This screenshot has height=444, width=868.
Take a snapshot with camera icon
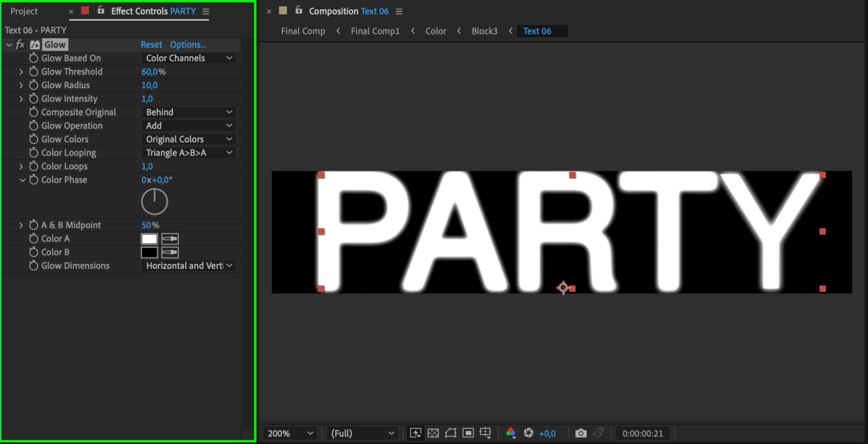[x=581, y=433]
